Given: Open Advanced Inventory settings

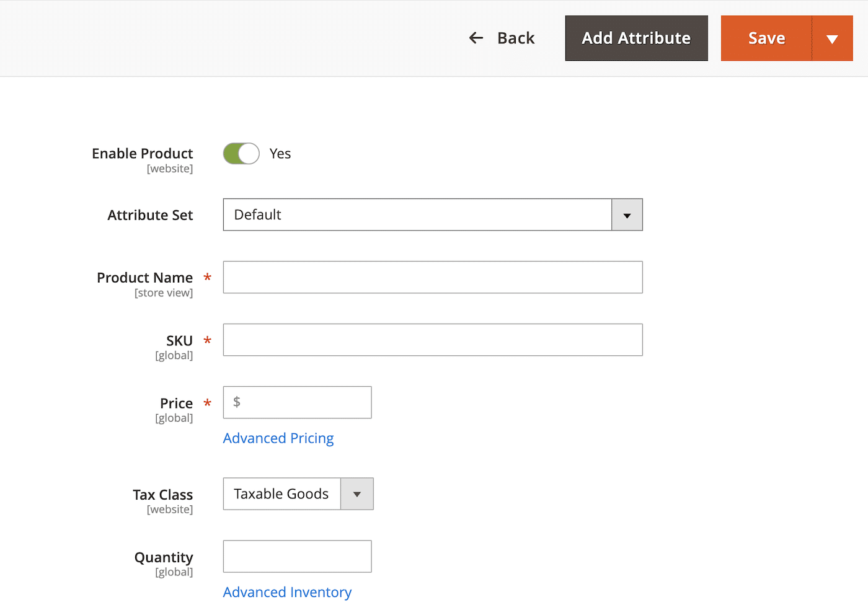Looking at the screenshot, I should tap(287, 592).
